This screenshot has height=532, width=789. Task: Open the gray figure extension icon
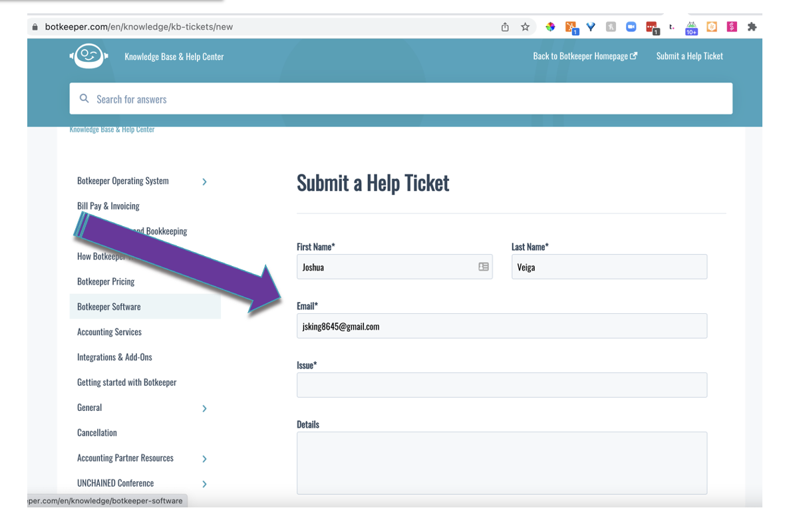coord(611,27)
